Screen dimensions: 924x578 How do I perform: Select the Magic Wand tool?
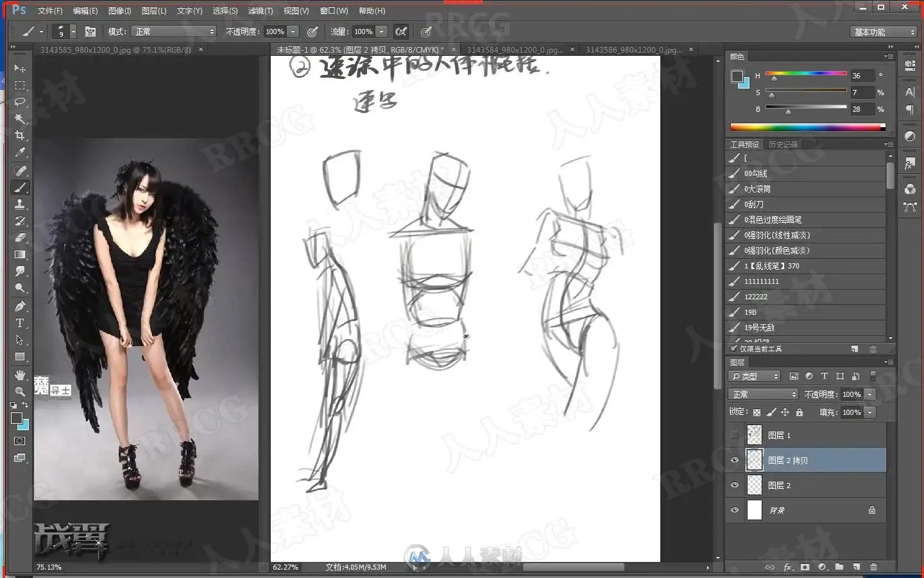tap(20, 119)
